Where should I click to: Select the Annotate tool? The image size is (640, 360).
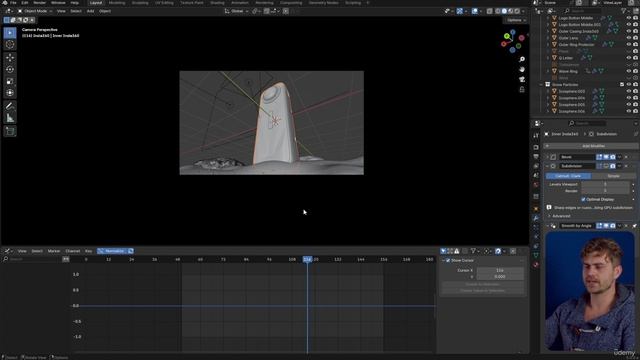10,106
